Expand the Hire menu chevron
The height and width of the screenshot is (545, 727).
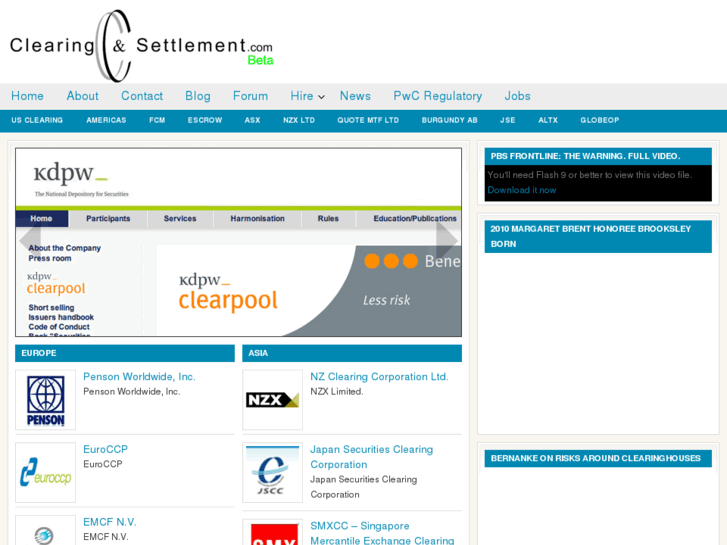click(321, 97)
